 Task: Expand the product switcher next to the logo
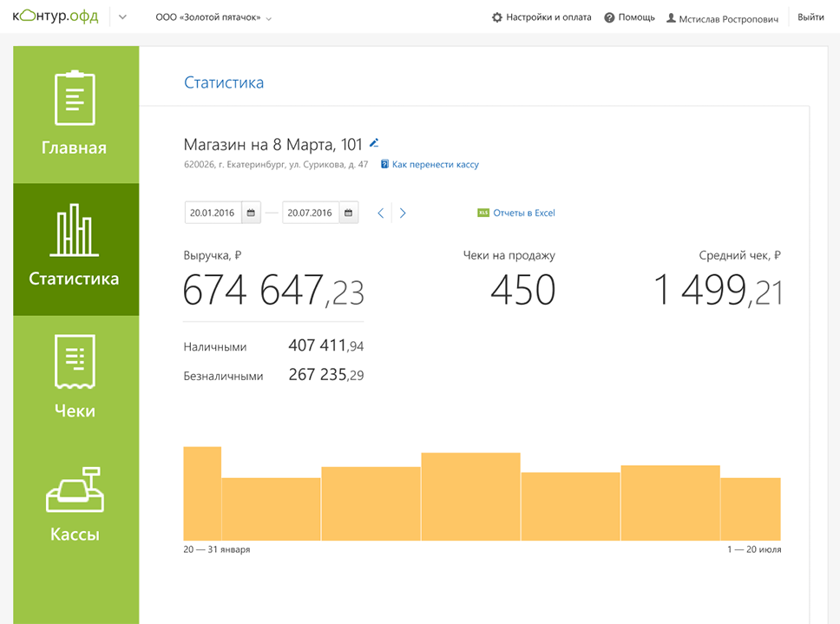coord(122,17)
